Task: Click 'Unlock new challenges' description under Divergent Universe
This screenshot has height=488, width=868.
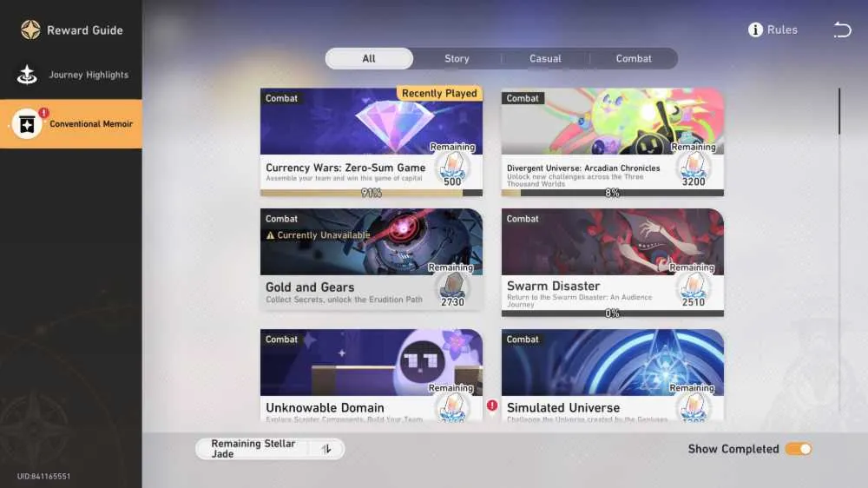Action: tap(575, 180)
